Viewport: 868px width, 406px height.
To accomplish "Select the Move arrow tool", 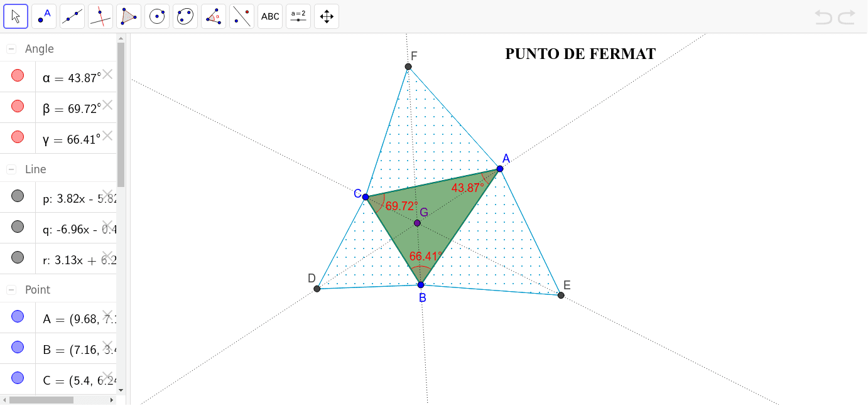I will click(x=16, y=16).
